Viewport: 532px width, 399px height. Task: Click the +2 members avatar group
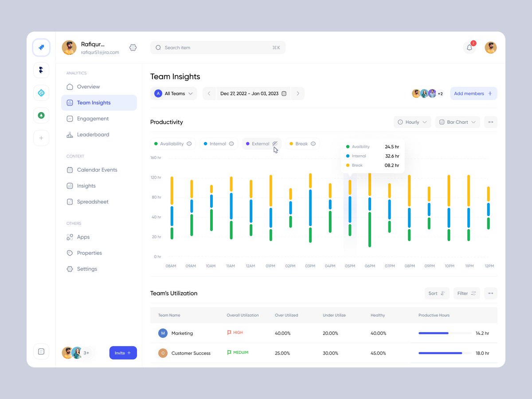pos(427,94)
